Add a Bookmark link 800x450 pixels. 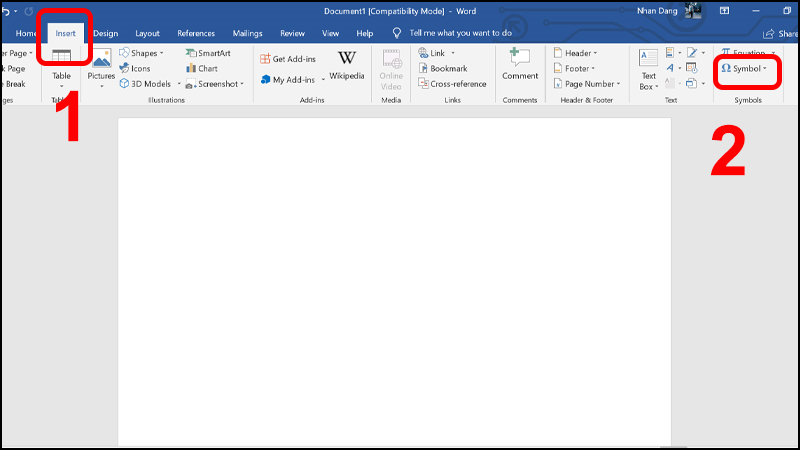441,68
